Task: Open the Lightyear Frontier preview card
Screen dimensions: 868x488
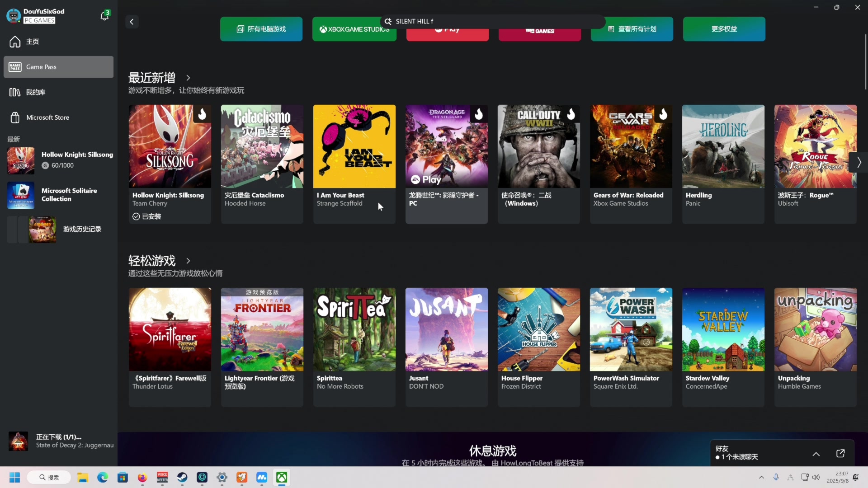Action: click(x=262, y=347)
